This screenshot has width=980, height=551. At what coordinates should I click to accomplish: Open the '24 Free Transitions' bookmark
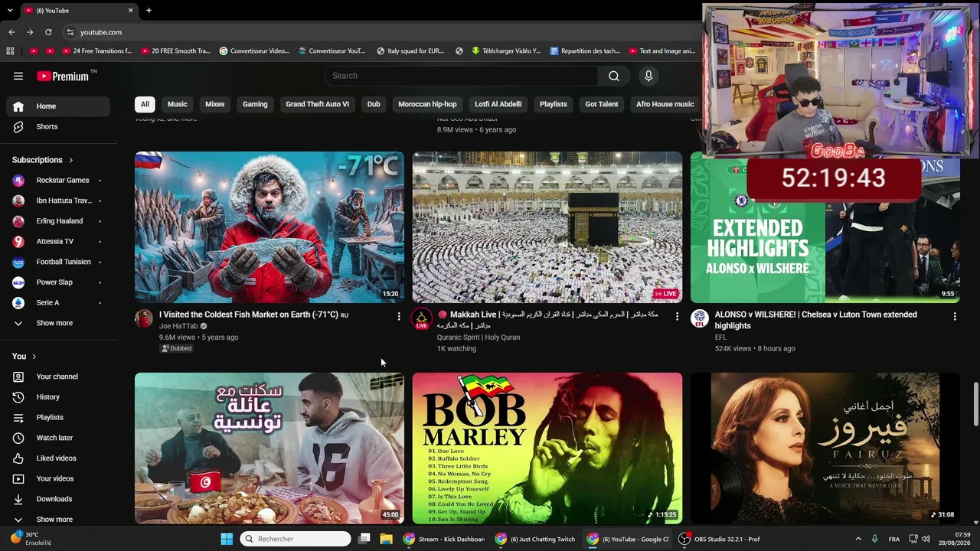pyautogui.click(x=96, y=51)
